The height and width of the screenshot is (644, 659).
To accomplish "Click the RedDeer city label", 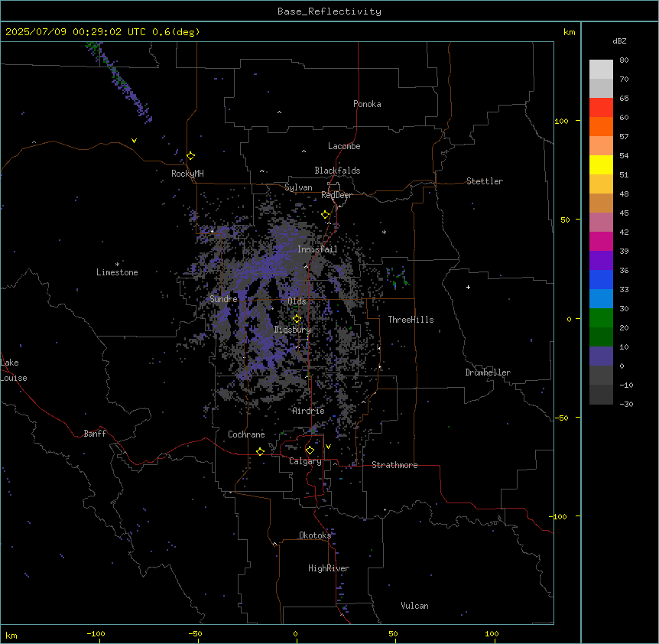I will click(336, 195).
